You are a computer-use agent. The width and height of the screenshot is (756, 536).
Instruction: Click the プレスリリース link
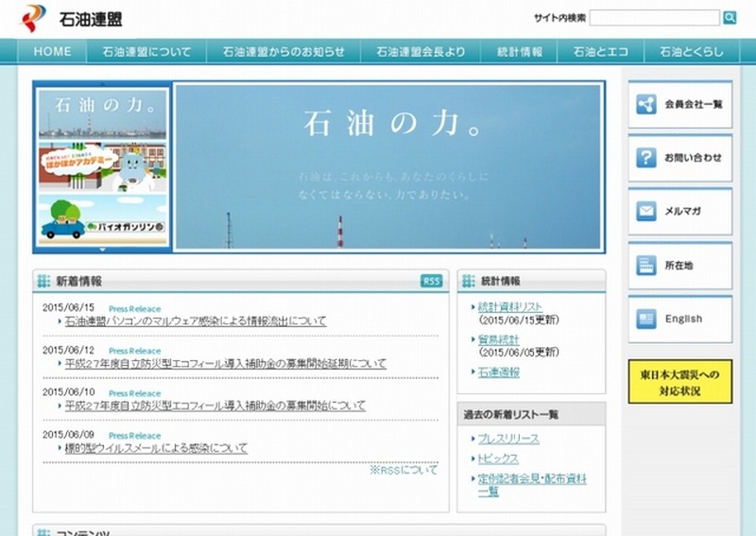click(508, 439)
